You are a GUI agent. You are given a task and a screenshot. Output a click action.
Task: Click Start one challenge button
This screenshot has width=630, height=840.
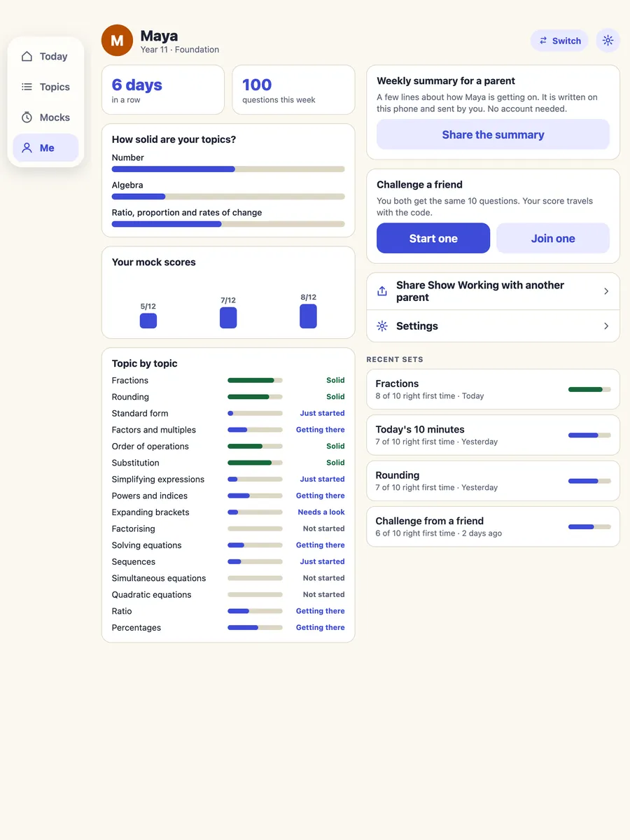tap(433, 238)
